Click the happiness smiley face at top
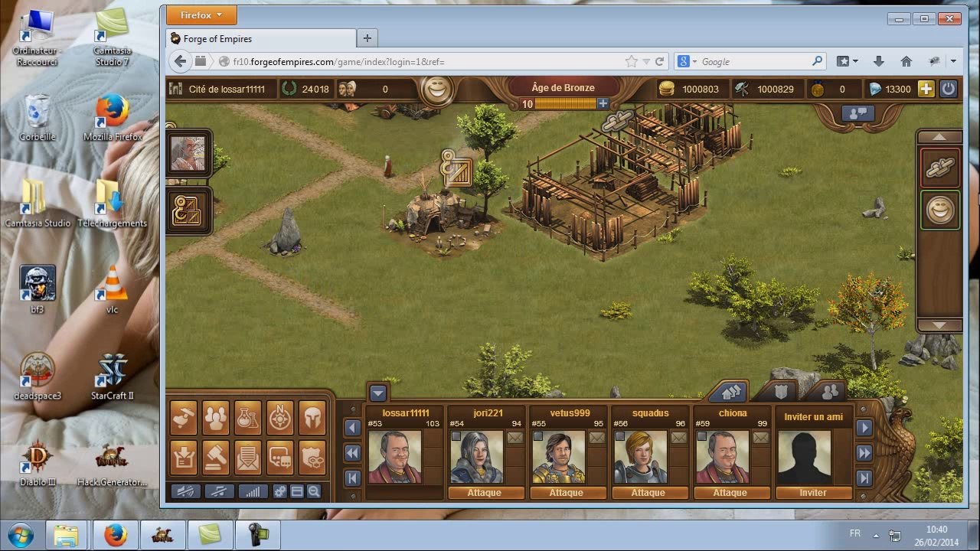980x551 pixels. [438, 90]
